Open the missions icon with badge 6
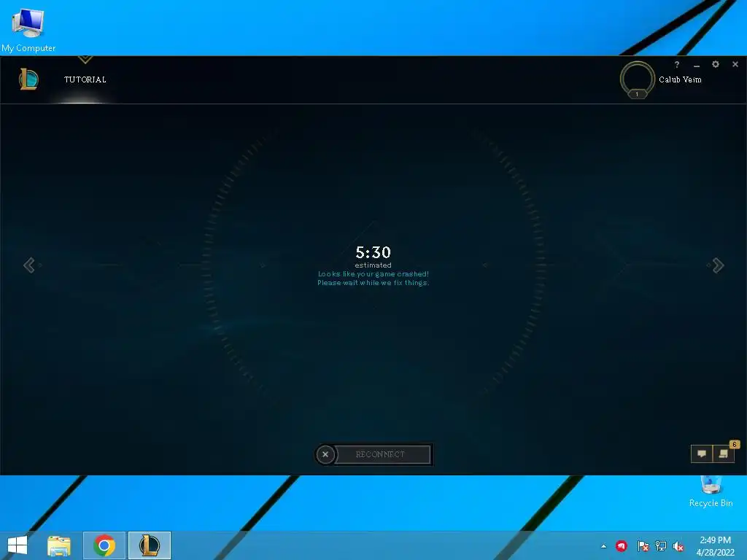This screenshot has width=747, height=560. pyautogui.click(x=723, y=454)
